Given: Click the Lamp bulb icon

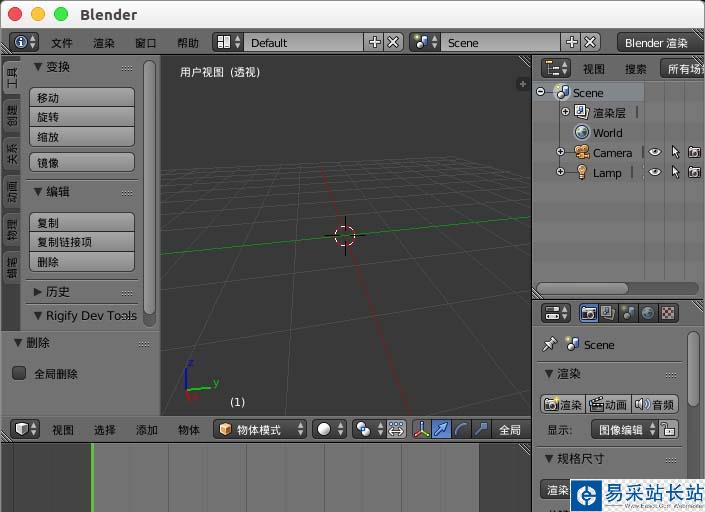Looking at the screenshot, I should [x=582, y=172].
